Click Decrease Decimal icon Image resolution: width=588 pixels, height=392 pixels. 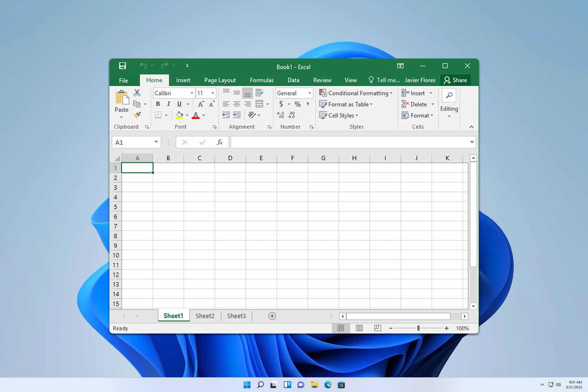coord(291,115)
